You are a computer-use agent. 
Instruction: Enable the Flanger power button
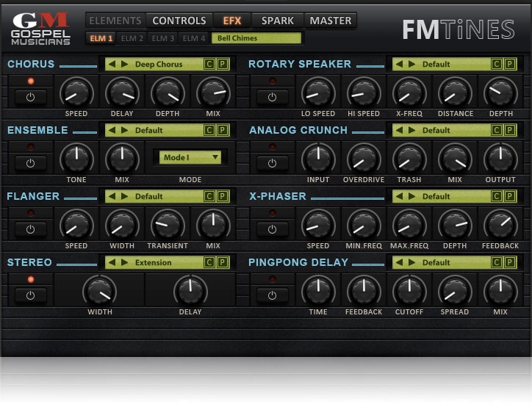[x=31, y=230]
